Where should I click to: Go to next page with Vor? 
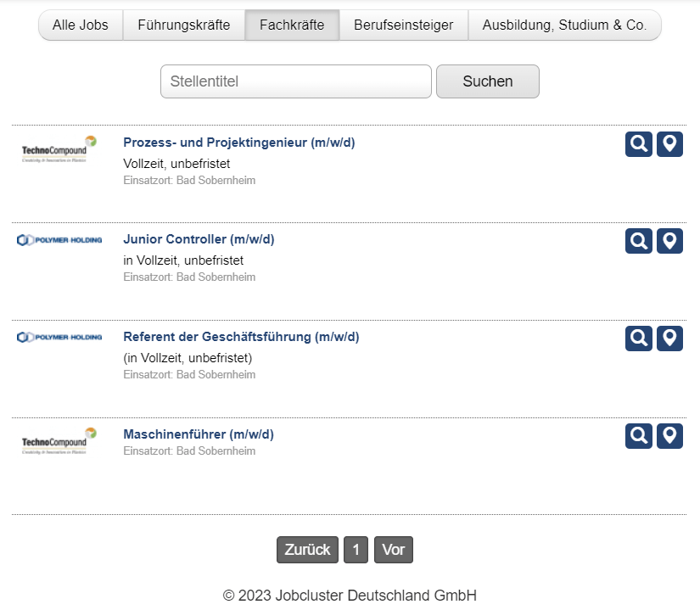pyautogui.click(x=393, y=550)
